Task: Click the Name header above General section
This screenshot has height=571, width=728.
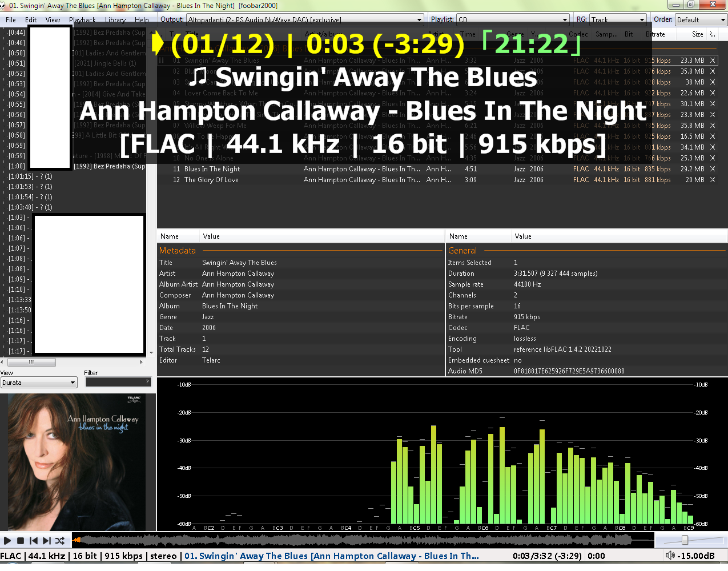Action: (458, 236)
